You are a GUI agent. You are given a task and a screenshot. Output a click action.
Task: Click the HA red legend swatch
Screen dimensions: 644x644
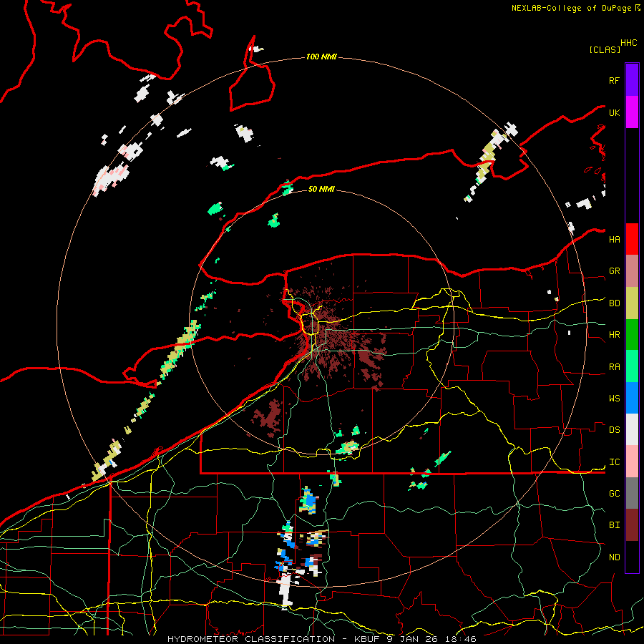632,239
